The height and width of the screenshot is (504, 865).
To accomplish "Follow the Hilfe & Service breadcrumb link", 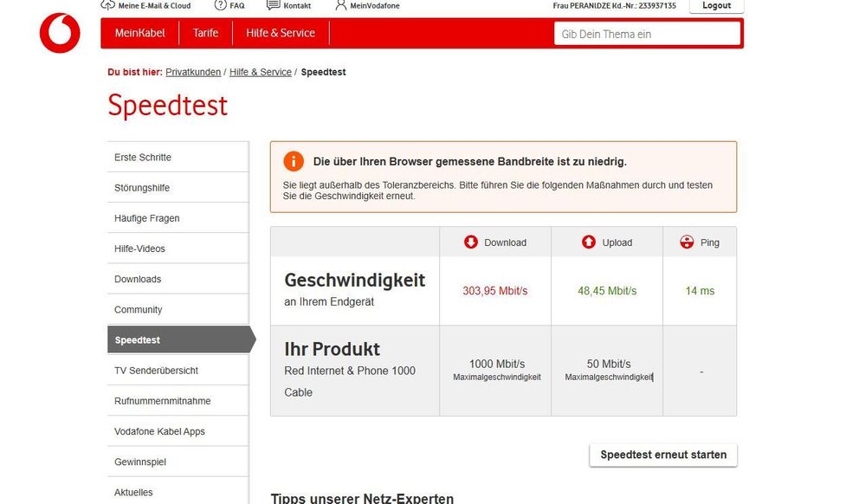I will [261, 72].
